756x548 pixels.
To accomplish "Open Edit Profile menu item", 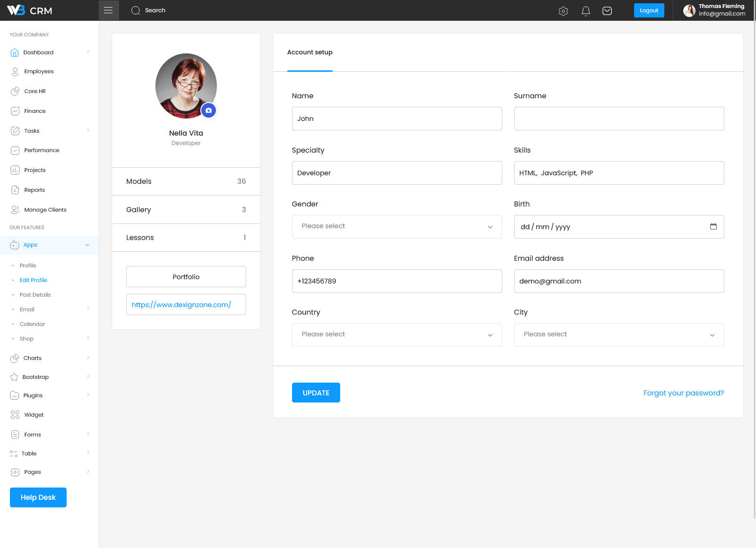I will (34, 280).
